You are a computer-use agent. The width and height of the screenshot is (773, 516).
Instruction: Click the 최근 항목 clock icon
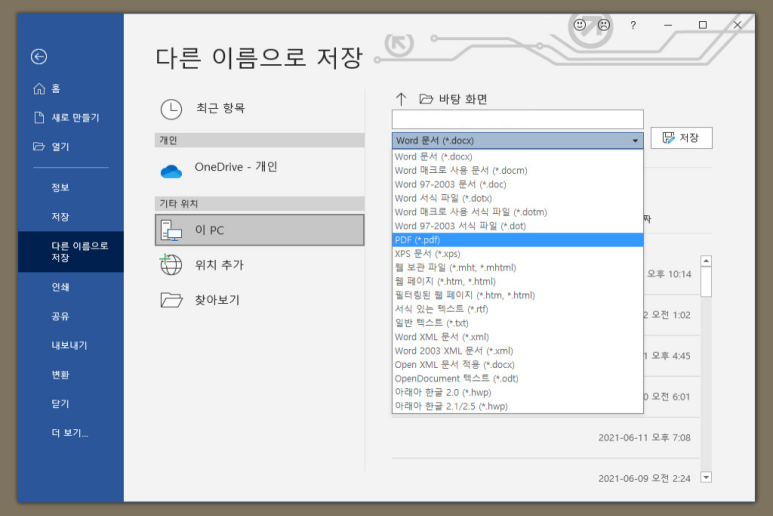click(x=171, y=109)
